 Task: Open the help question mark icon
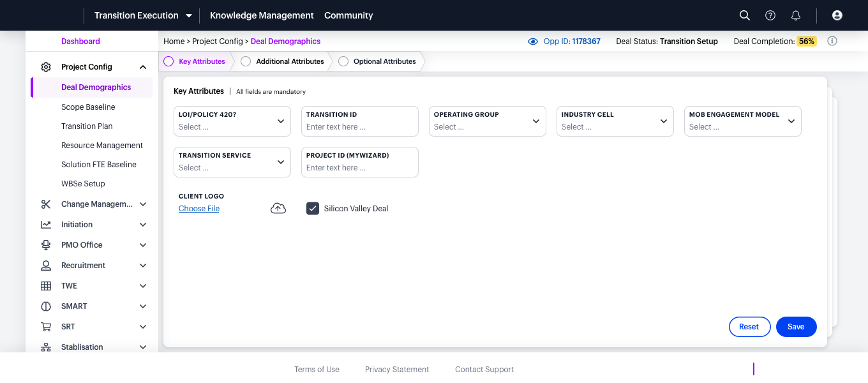[x=770, y=15]
